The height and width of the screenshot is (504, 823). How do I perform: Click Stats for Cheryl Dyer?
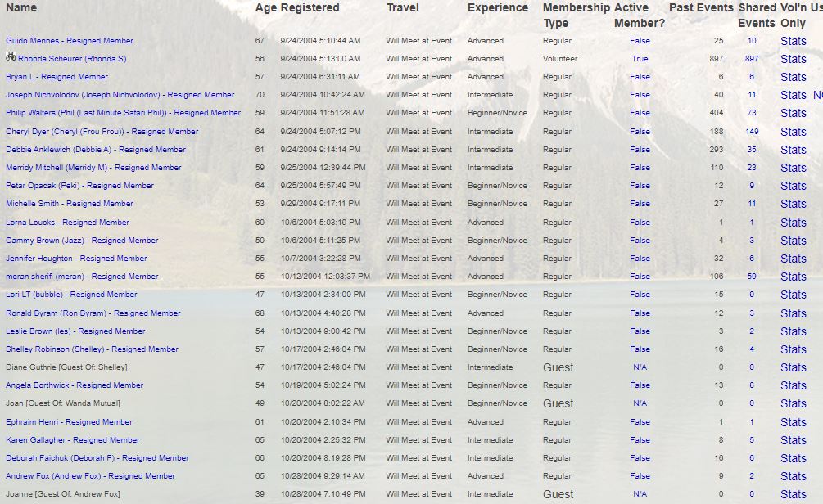coord(793,133)
